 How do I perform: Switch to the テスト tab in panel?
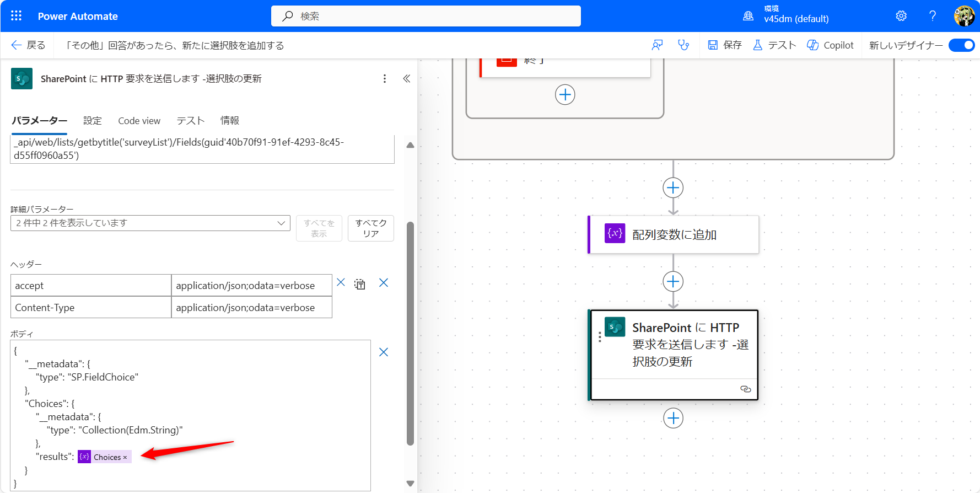pos(190,121)
